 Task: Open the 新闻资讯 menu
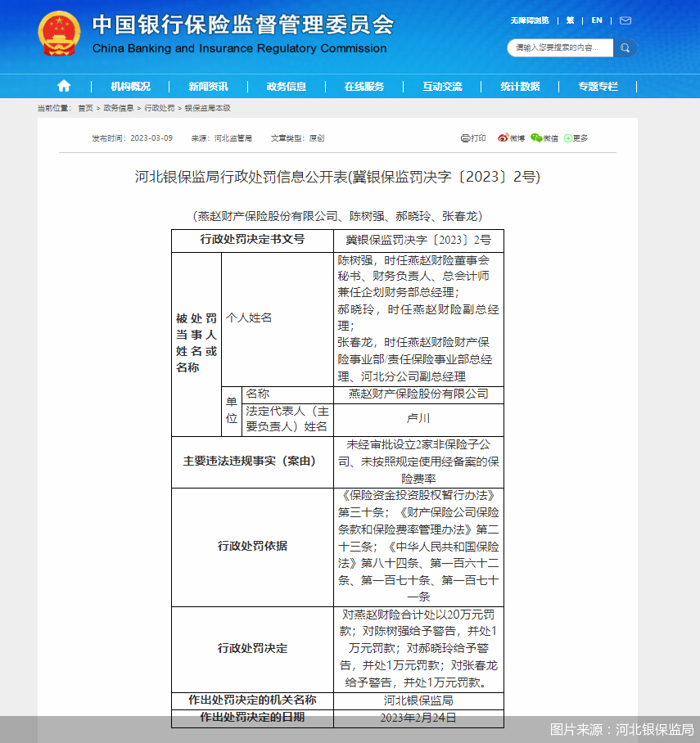click(208, 86)
